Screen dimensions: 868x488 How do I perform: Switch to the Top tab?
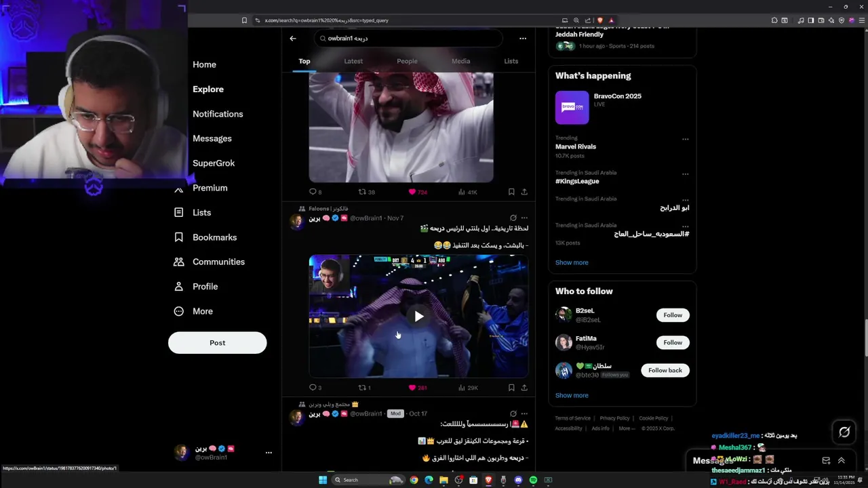click(x=304, y=61)
